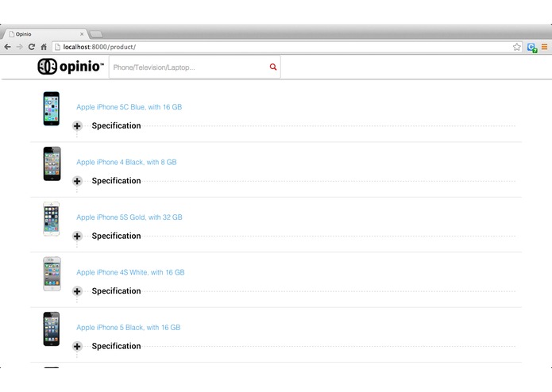Open Chrome hamburger menu

point(544,47)
